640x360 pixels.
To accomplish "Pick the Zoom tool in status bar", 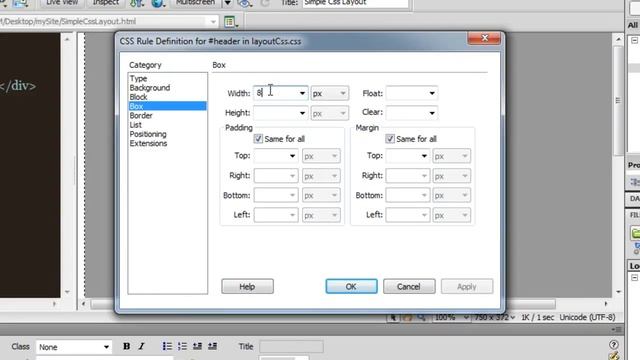I will pos(421,317).
